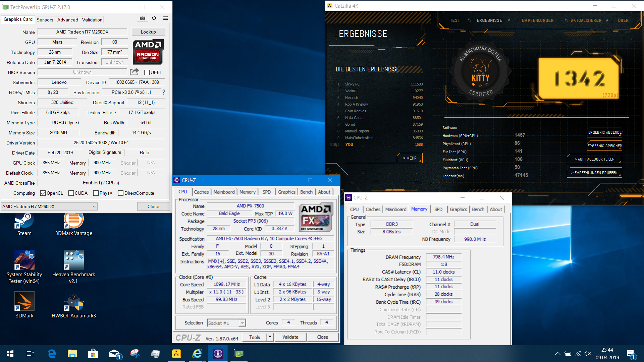Switch to Catzilla taskbar icon
The width and height of the screenshot is (644, 362).
pos(176,354)
